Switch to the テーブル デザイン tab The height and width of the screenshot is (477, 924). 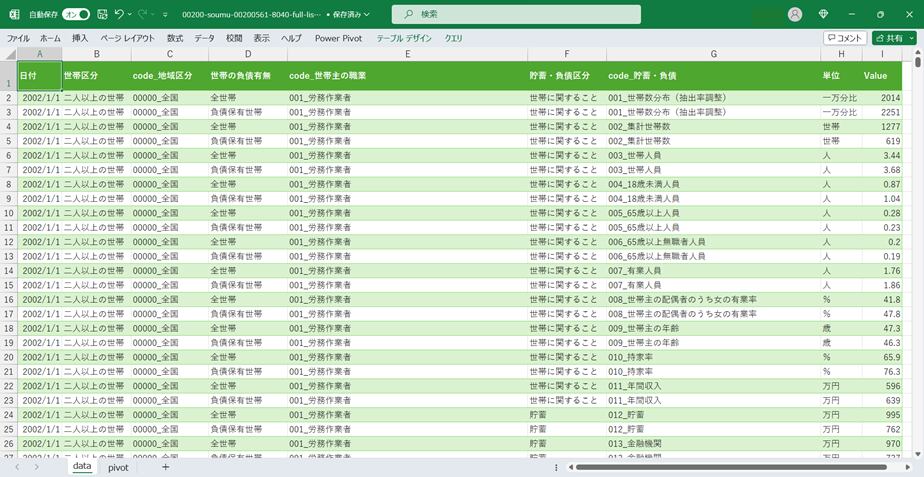coord(404,38)
